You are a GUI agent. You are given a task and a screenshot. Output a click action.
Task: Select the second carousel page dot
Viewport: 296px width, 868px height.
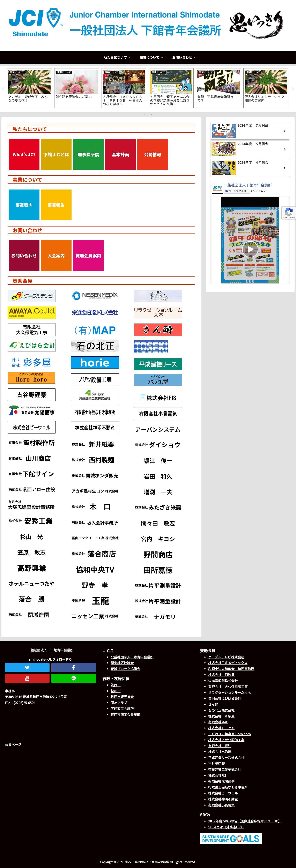[x=151, y=115]
